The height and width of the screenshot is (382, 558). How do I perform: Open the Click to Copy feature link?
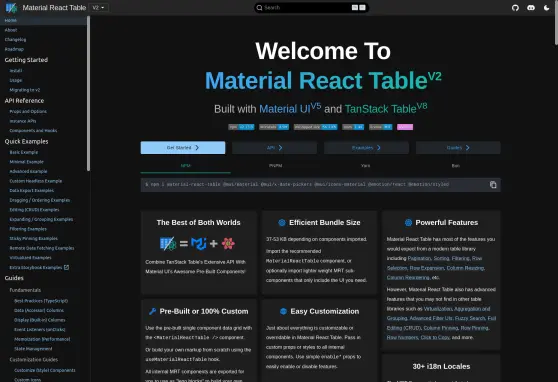click(x=435, y=337)
